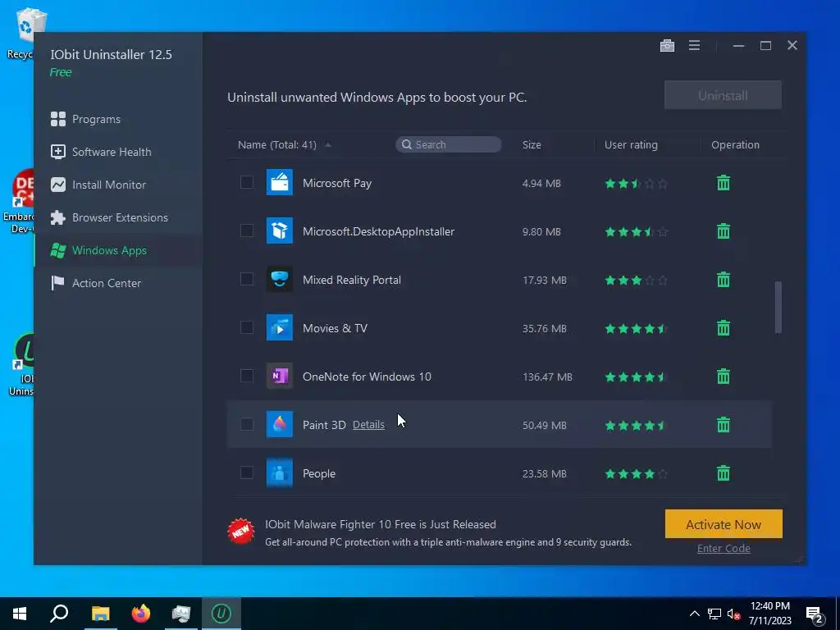Check the Microsoft.DesktopAppInstaller checkbox
Screen dimensions: 840x630
(x=246, y=231)
